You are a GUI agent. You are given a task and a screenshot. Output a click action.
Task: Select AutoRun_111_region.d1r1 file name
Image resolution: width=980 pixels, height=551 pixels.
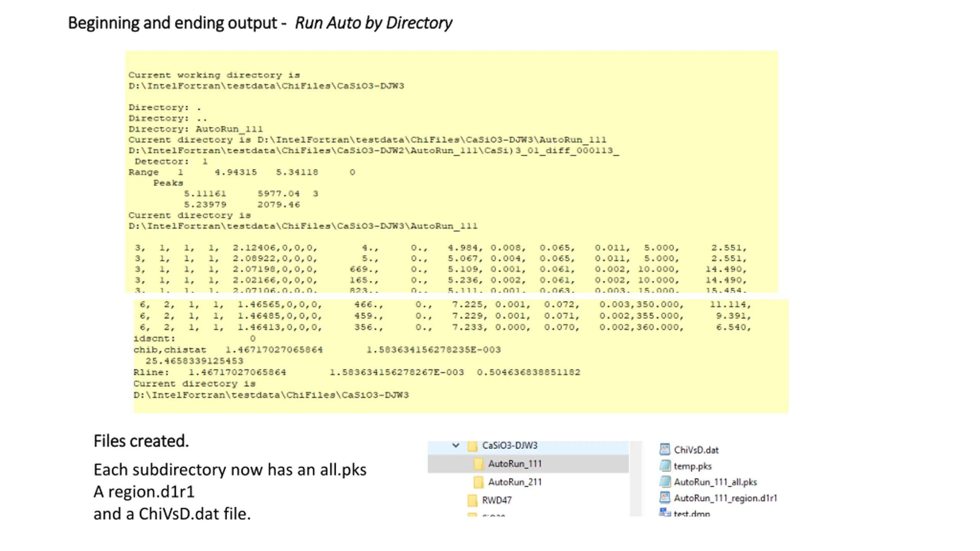click(x=725, y=498)
